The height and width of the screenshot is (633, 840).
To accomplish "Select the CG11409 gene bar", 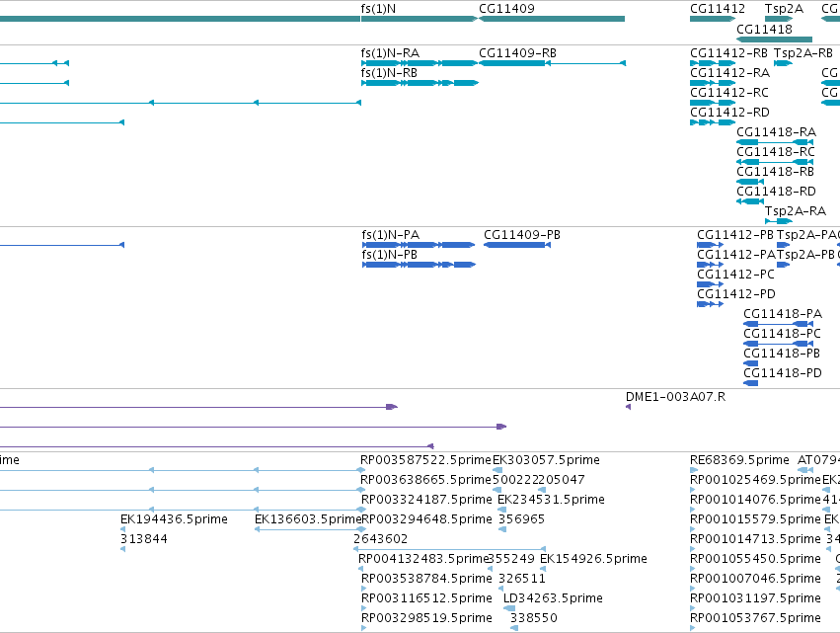I will click(552, 19).
